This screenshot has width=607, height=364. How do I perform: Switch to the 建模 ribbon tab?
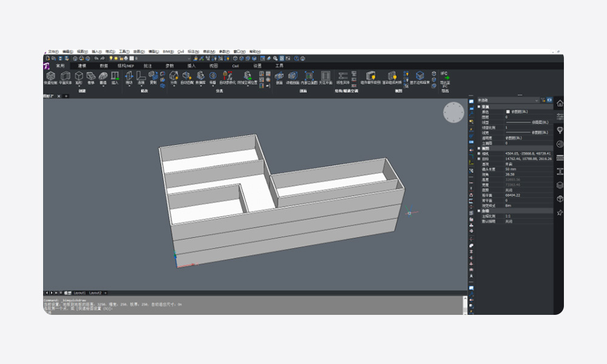coord(82,66)
